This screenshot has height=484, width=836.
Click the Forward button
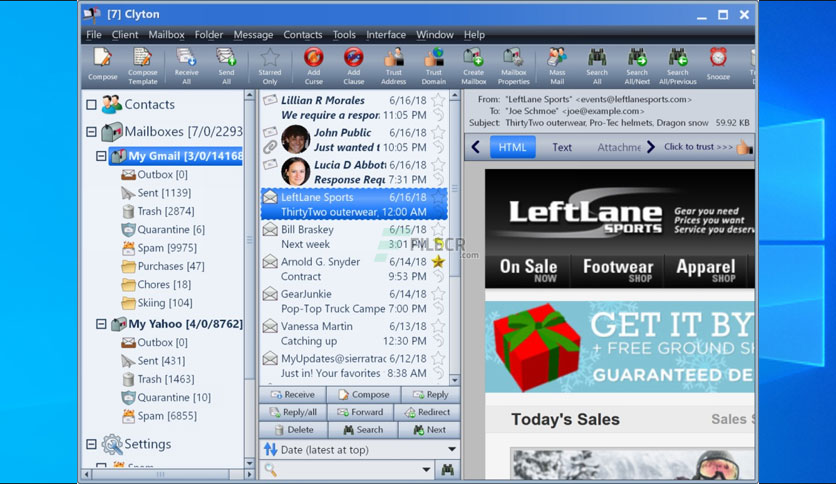[x=360, y=412]
